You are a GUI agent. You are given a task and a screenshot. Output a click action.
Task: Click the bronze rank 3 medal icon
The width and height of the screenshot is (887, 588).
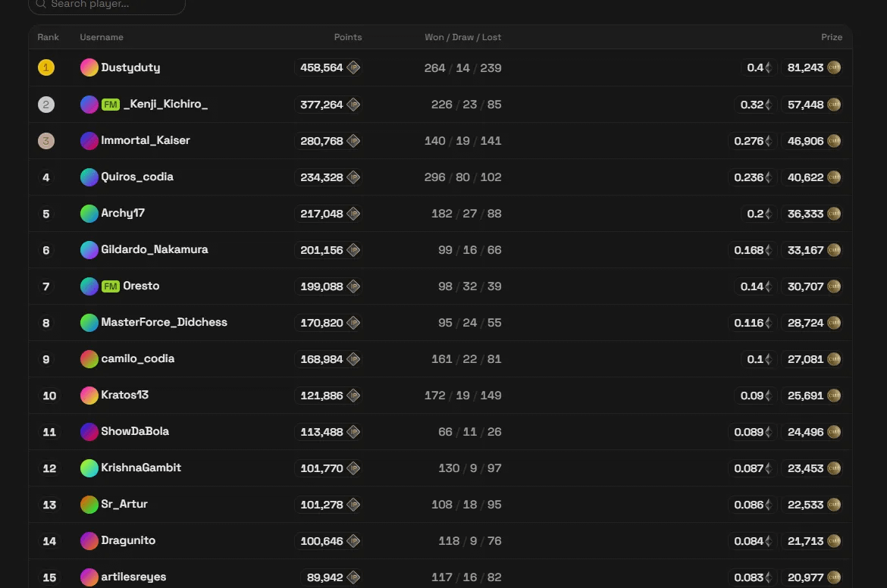[46, 141]
